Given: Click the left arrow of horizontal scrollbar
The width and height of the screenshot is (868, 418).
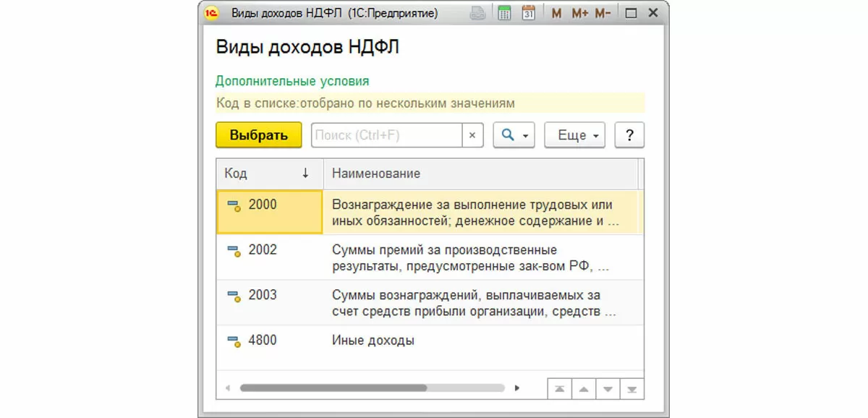Looking at the screenshot, I should 227,388.
